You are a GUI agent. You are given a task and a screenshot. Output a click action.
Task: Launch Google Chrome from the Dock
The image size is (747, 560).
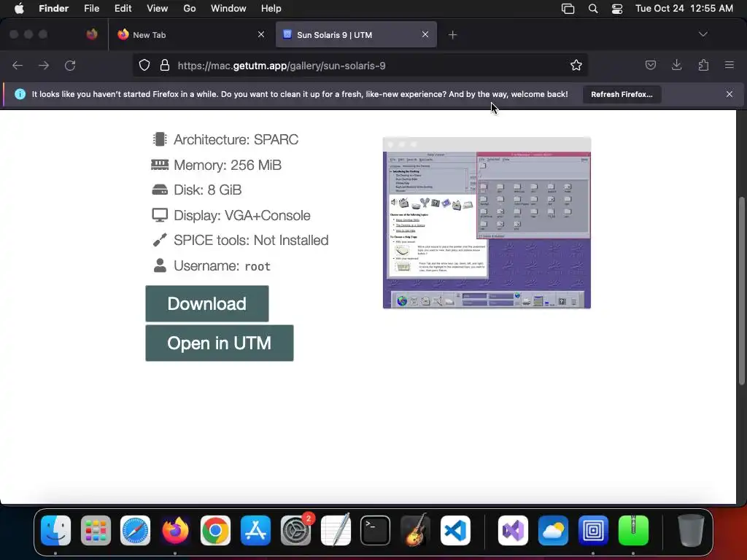pos(215,530)
